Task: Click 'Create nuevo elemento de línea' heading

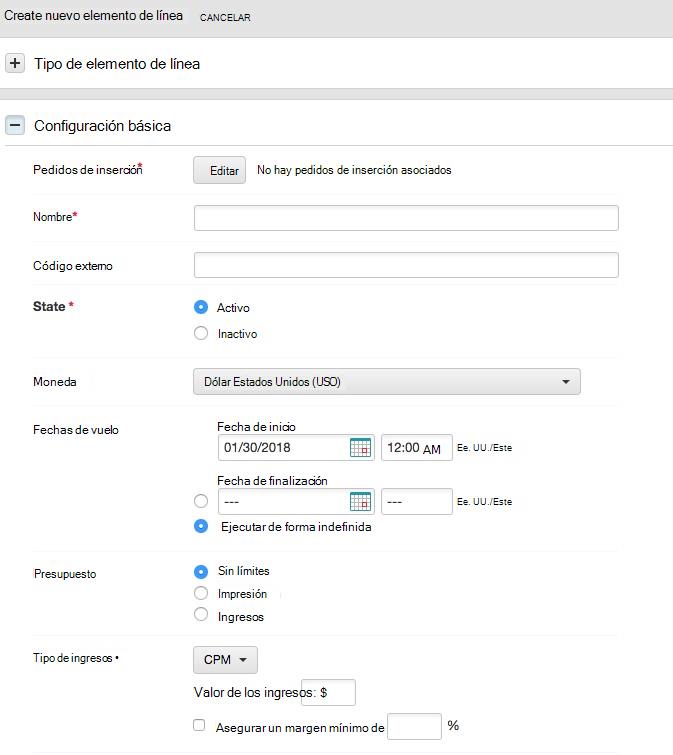Action: click(93, 15)
